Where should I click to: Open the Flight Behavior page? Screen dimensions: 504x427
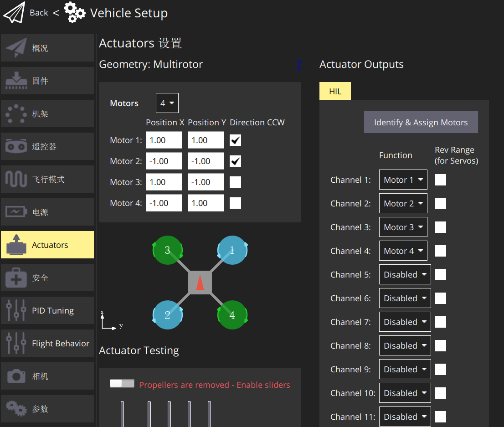tap(47, 343)
